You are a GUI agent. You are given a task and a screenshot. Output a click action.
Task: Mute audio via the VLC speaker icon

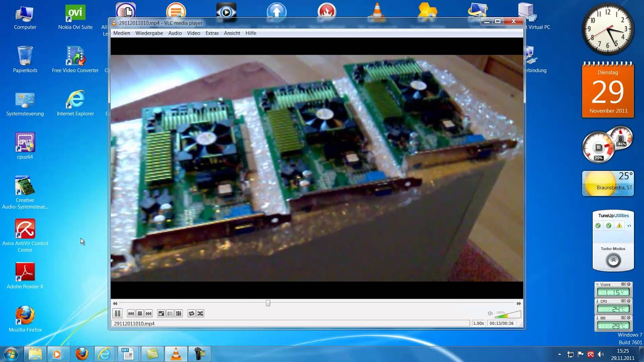coord(490,313)
